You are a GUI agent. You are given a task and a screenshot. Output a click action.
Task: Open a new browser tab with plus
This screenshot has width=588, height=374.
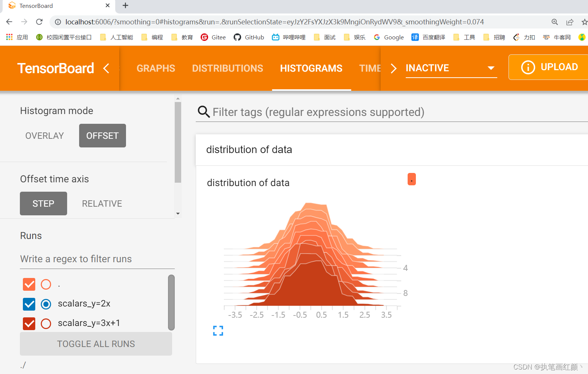125,6
